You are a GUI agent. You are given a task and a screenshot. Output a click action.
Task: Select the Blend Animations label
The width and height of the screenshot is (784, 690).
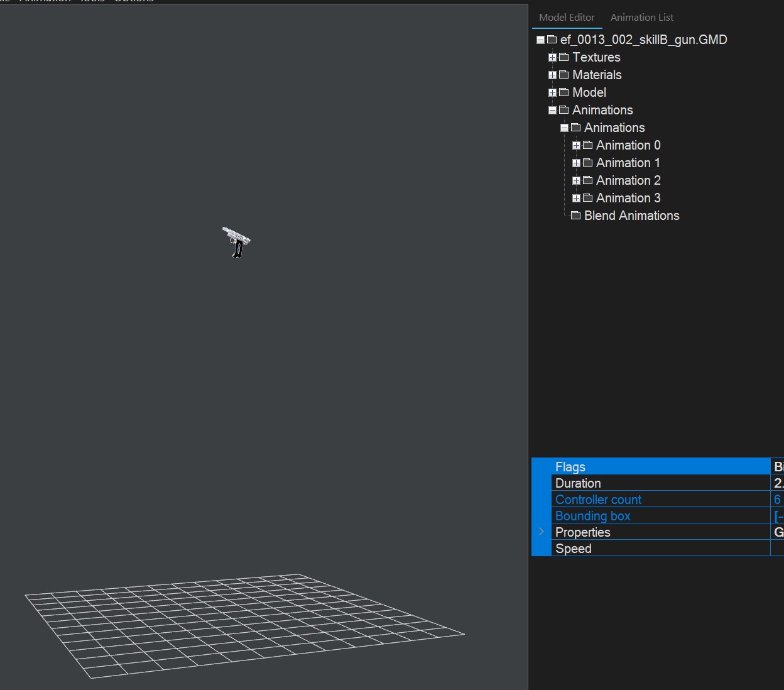pos(632,216)
